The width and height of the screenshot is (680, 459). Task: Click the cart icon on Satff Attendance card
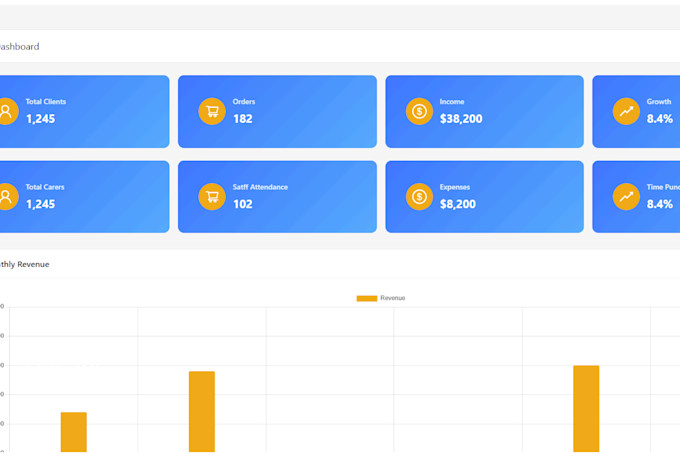[x=212, y=197]
